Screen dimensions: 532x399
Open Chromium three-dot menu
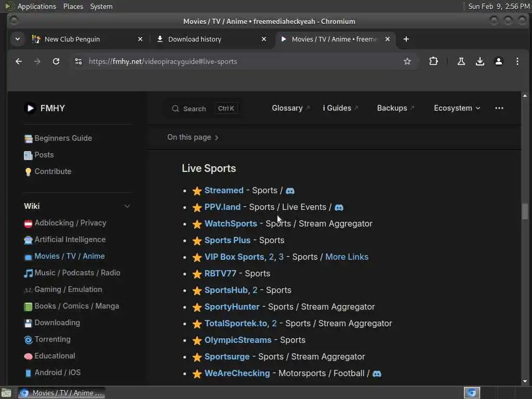click(x=517, y=61)
